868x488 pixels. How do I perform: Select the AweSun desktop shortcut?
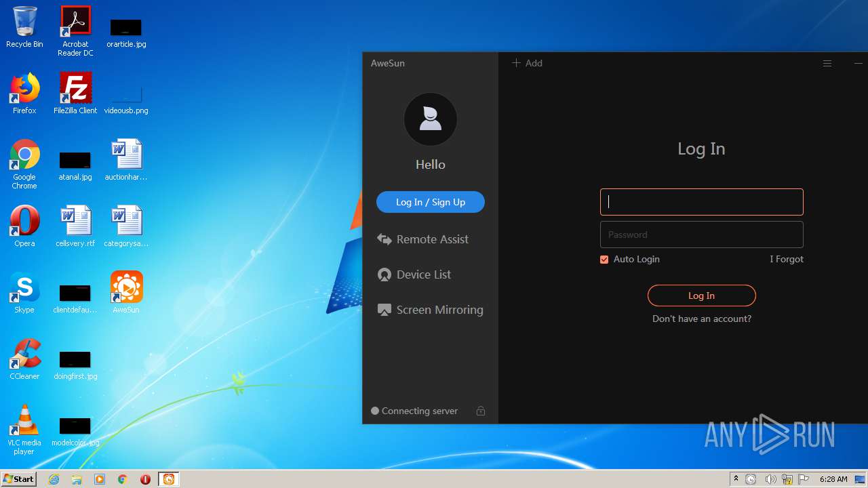[126, 293]
